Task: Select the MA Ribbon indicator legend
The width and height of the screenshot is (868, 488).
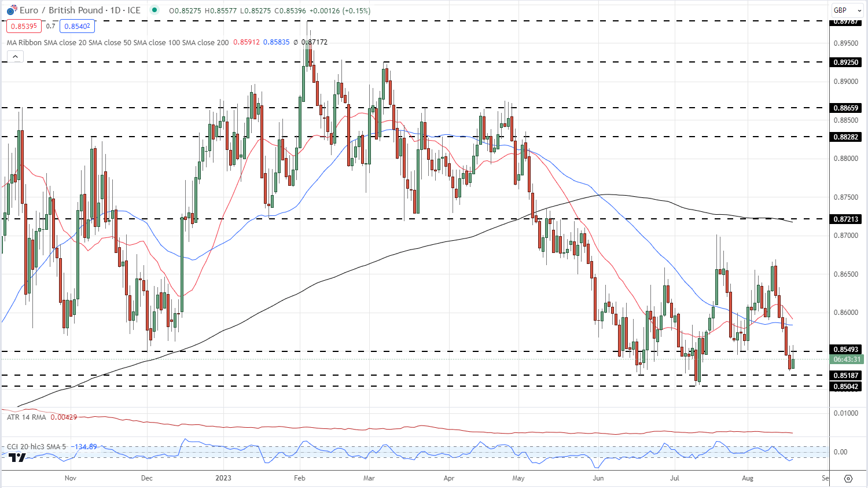Action: click(x=117, y=42)
